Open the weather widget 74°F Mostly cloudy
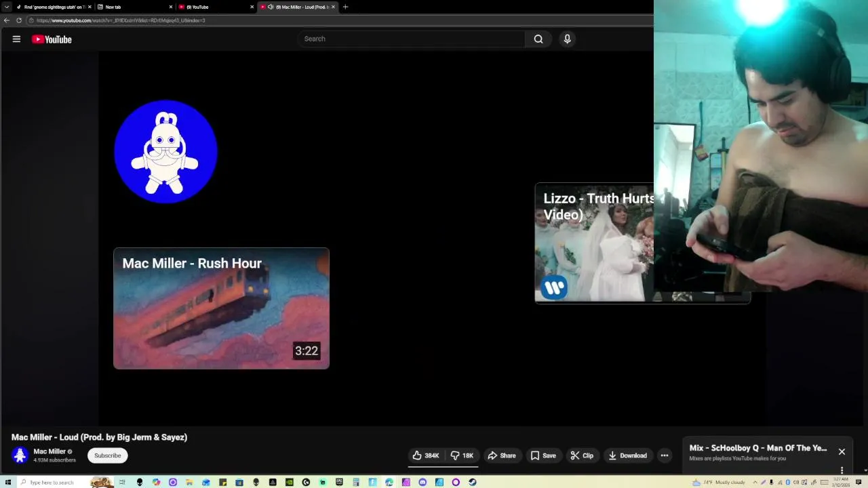868x488 pixels. 718,483
